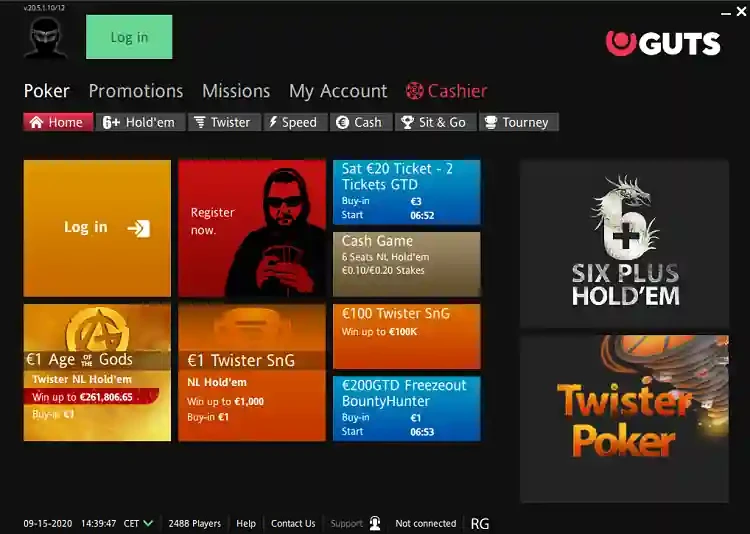Click the arrow icon on Log in tile
750x534 pixels.
click(x=138, y=228)
